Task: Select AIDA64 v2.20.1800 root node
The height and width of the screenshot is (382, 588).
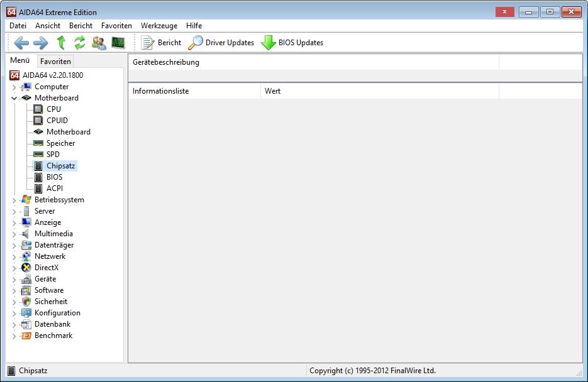Action: tap(53, 75)
